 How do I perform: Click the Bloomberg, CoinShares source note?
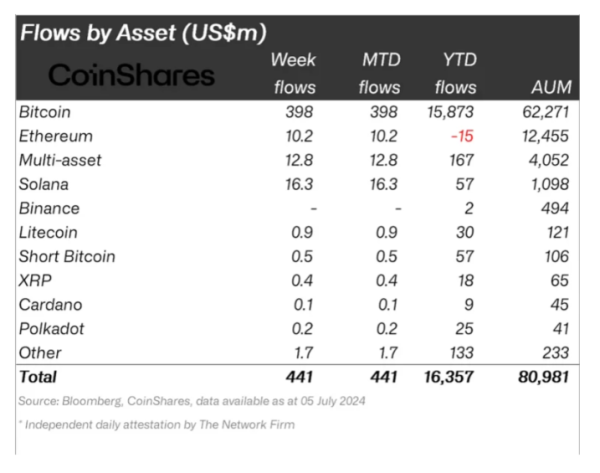point(190,400)
